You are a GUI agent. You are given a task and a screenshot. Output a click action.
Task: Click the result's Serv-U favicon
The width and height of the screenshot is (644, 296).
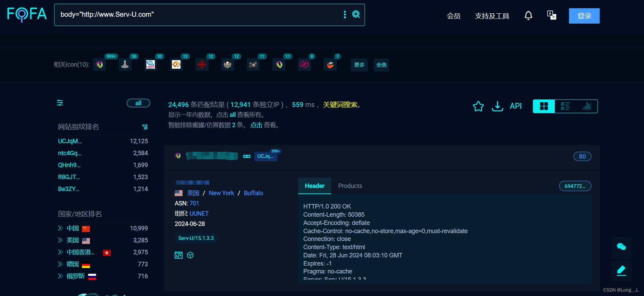point(178,156)
